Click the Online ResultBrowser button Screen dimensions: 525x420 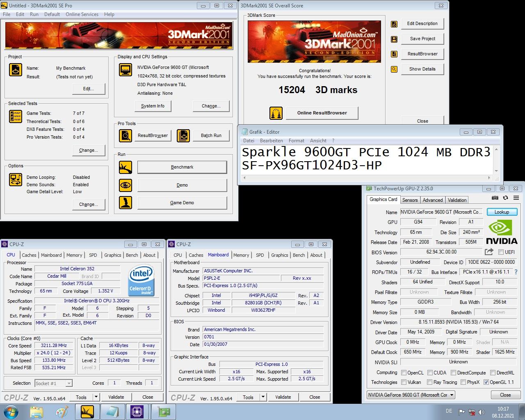[x=322, y=113]
